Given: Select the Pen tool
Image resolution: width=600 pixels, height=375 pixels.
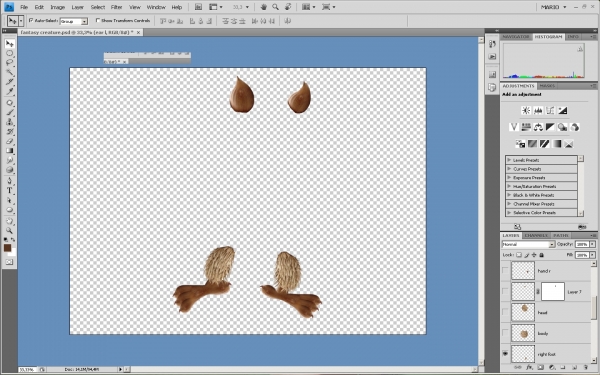Looking at the screenshot, I should click(x=9, y=181).
